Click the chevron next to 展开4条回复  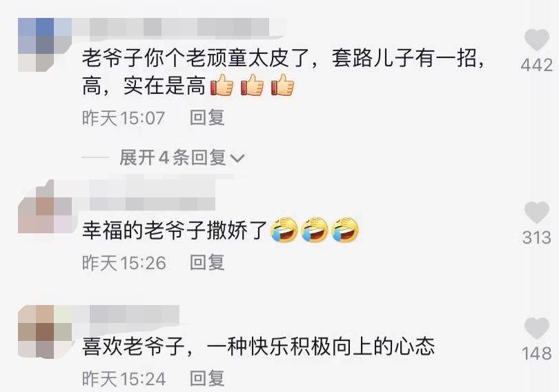click(237, 158)
